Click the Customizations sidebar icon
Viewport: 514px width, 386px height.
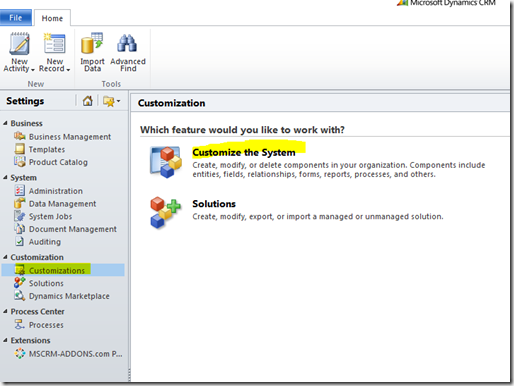(20, 270)
